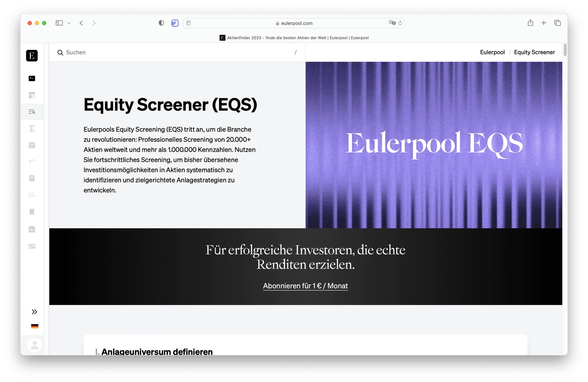Expand the sidebar with double chevron
The height and width of the screenshot is (382, 588).
point(35,312)
